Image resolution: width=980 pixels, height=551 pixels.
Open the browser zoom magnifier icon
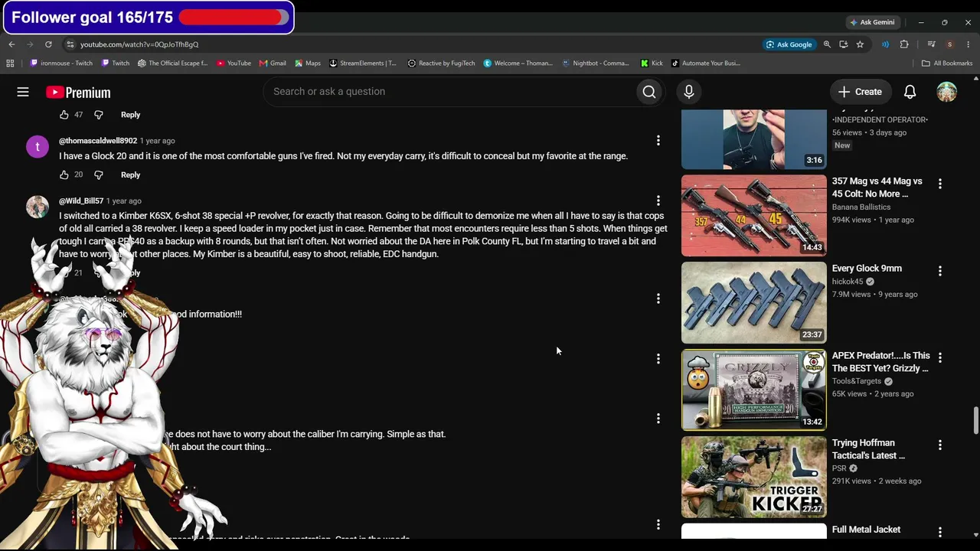(827, 44)
